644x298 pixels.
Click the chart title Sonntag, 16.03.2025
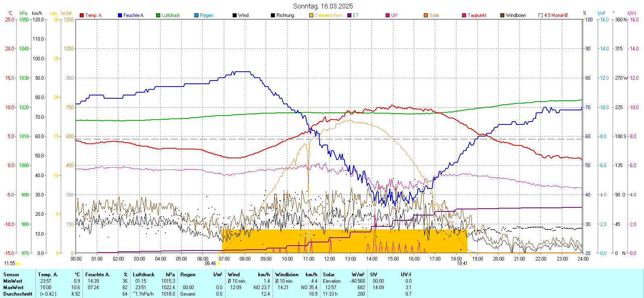[323, 6]
